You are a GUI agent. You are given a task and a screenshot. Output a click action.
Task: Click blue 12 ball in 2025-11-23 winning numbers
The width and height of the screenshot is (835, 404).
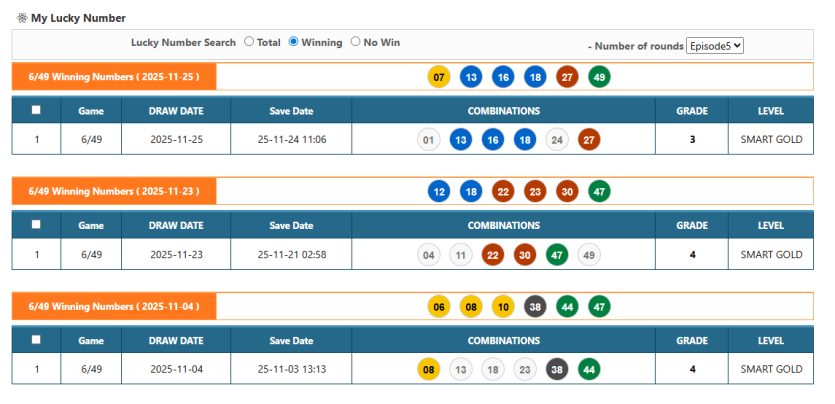pos(438,192)
